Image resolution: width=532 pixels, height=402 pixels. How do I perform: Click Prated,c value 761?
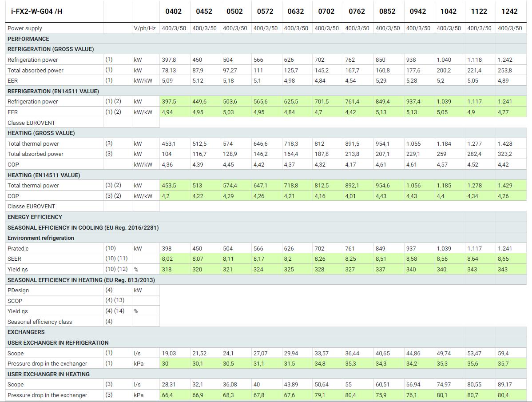point(349,249)
